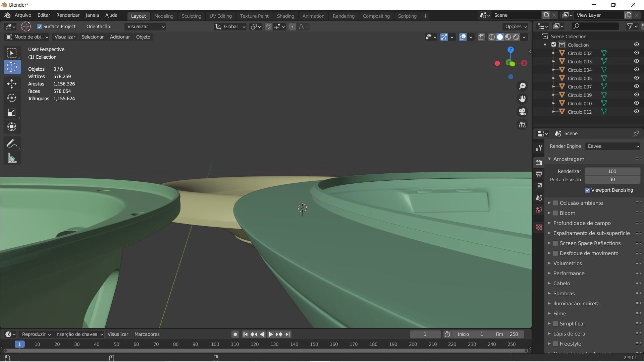
Task: Hide Círculo.005 with its eye icon
Action: tap(636, 78)
